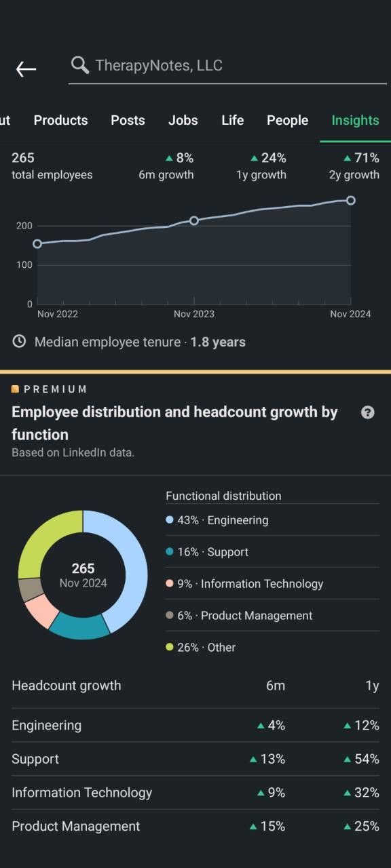Tap the Nov 2023 chart data point

tap(194, 220)
